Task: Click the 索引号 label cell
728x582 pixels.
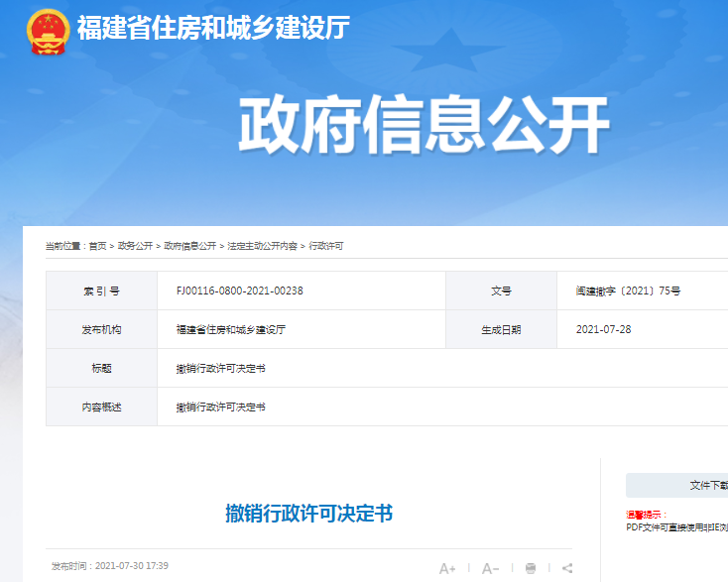Action: pos(102,291)
